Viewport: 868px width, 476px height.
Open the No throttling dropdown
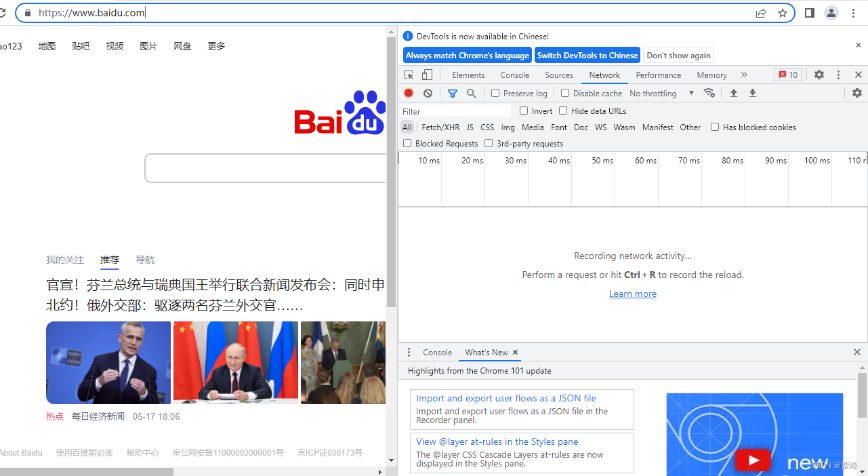coord(662,94)
